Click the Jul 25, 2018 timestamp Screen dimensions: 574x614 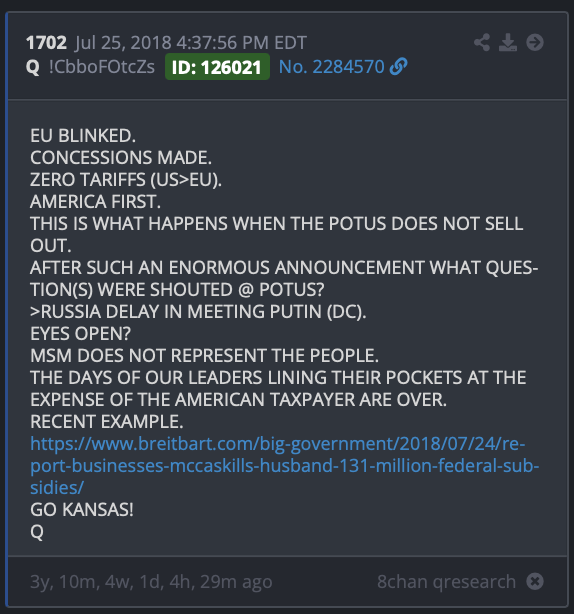click(191, 43)
